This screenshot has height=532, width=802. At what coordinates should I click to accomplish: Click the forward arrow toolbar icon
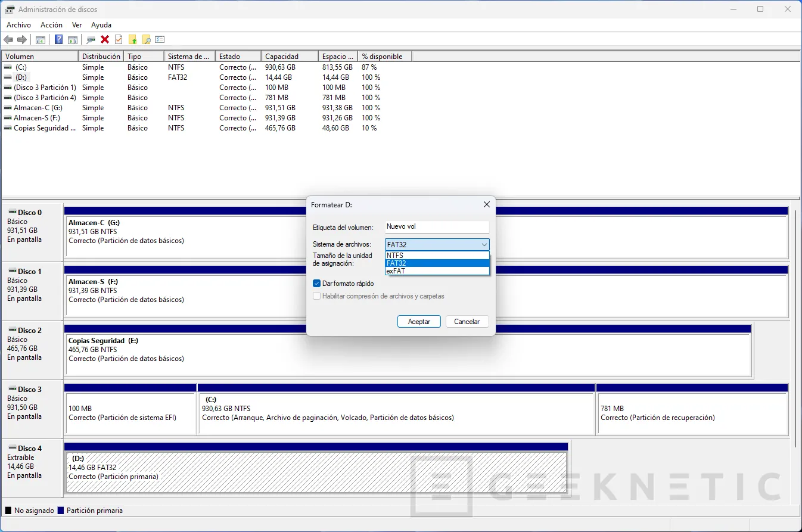click(x=22, y=40)
